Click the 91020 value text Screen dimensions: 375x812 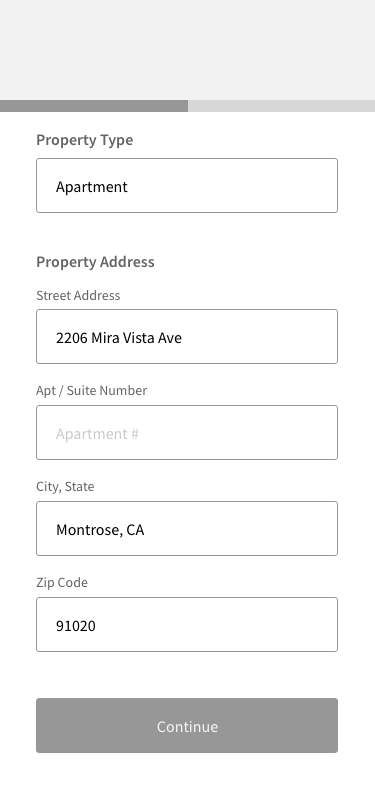[x=76, y=626]
